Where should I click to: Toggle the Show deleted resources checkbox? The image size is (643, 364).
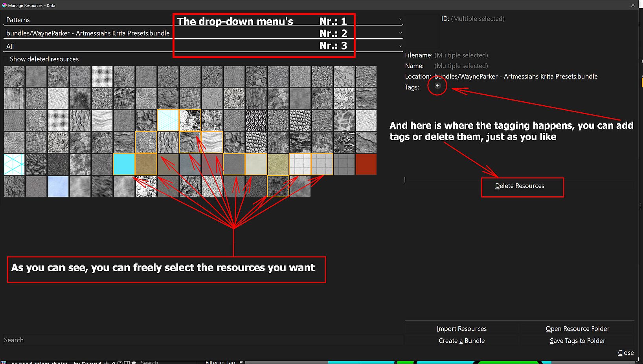(6, 59)
